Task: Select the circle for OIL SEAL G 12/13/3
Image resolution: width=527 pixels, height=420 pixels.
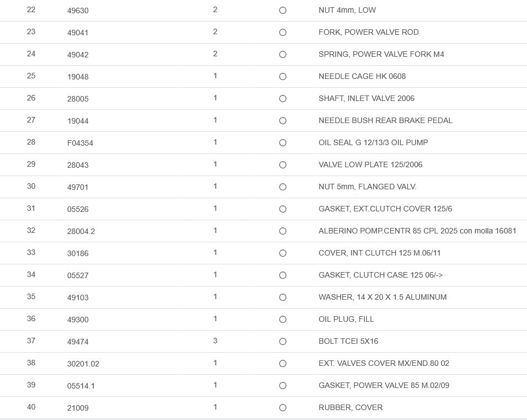Action: pos(283,143)
